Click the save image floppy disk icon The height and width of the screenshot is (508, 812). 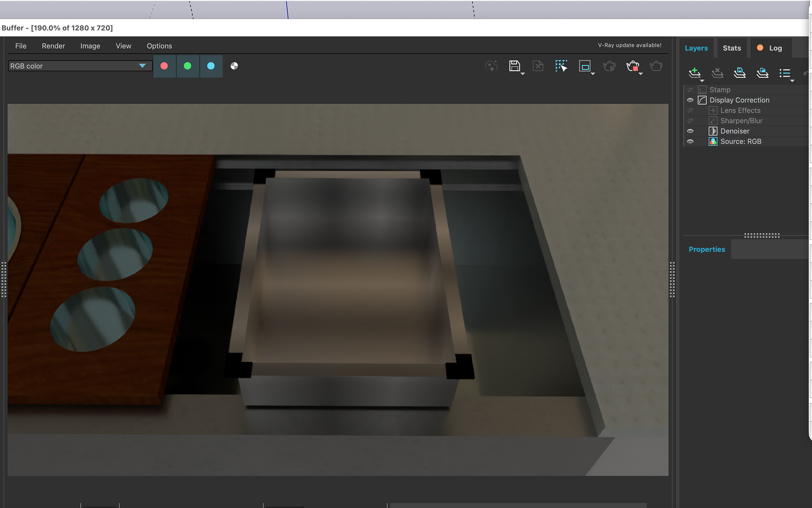[514, 66]
